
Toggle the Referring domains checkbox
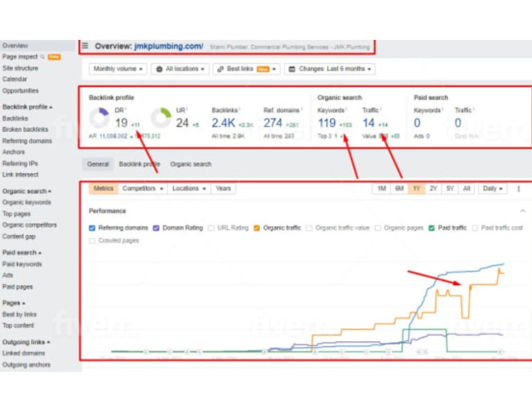(92, 228)
